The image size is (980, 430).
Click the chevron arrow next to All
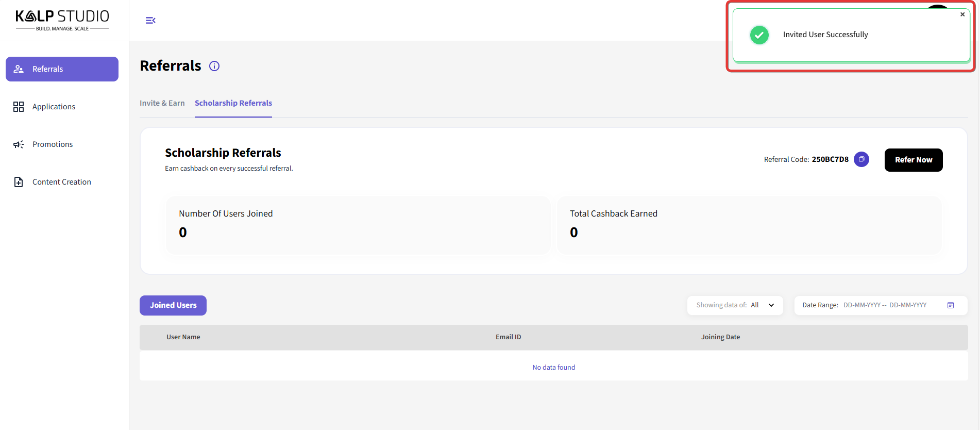pos(771,305)
